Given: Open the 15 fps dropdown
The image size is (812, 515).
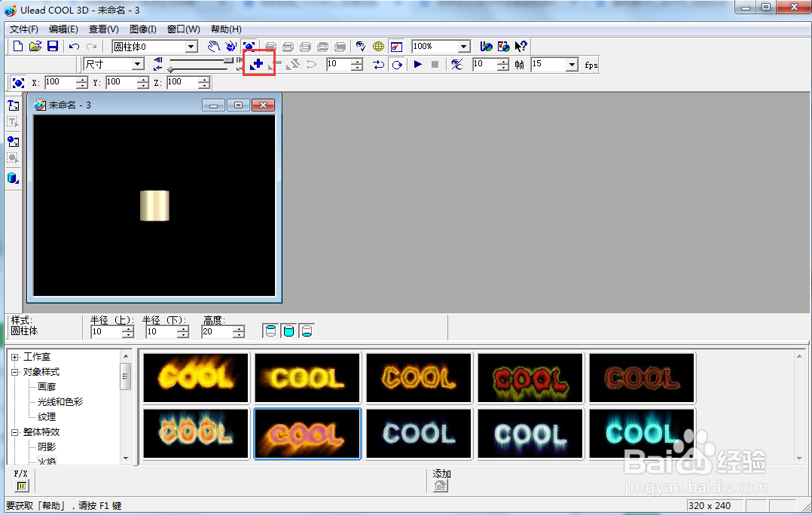Looking at the screenshot, I should coord(572,64).
